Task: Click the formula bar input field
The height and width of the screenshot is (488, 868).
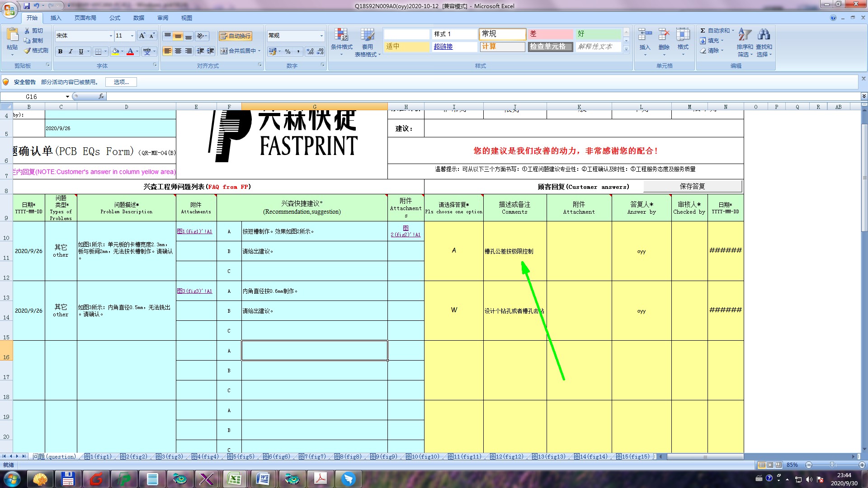Action: click(452, 97)
